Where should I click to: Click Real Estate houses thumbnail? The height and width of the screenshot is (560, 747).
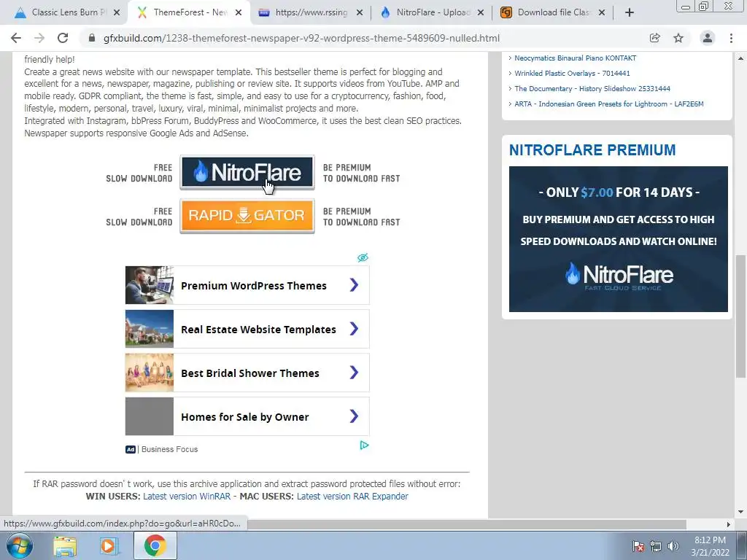pyautogui.click(x=150, y=329)
